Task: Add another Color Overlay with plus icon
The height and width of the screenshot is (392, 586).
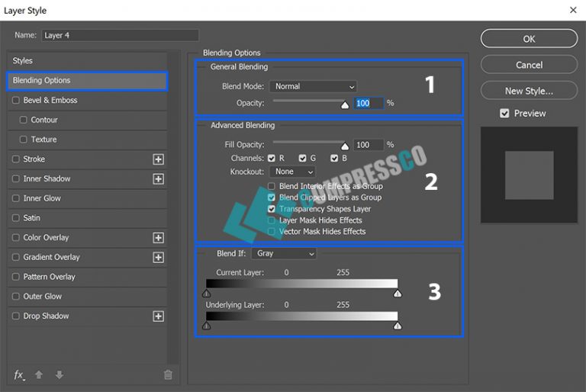Action: click(x=158, y=238)
